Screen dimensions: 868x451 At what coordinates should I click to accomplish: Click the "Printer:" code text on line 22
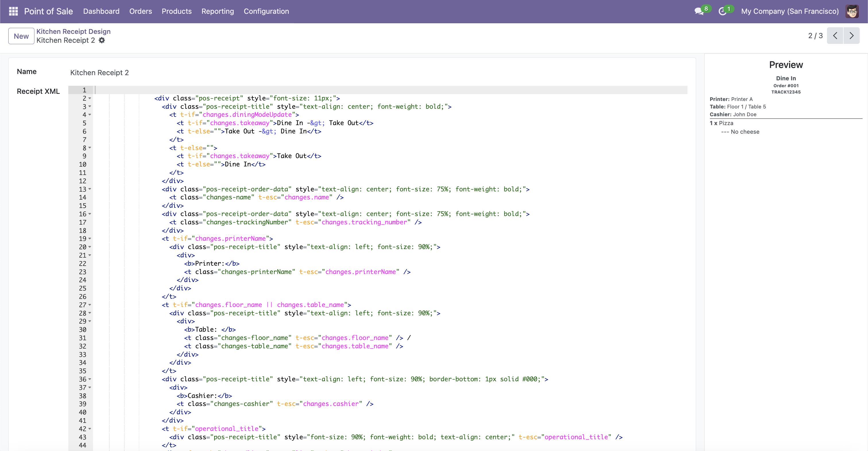click(x=210, y=264)
